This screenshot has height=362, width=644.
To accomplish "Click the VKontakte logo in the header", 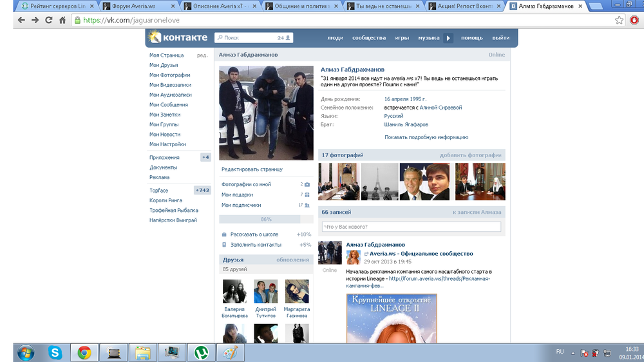I will (x=178, y=38).
